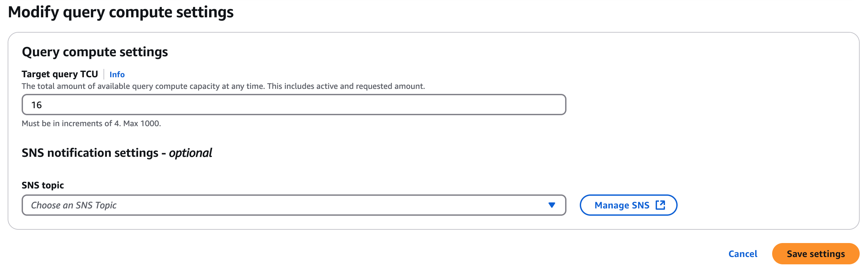Click Save settings
This screenshot has width=868, height=269.
(x=815, y=254)
